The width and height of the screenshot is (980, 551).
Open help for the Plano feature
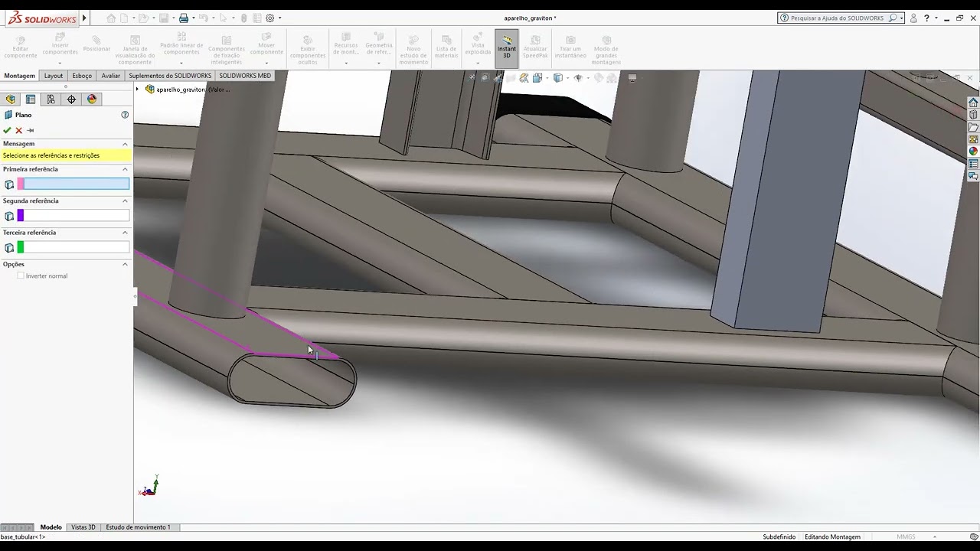coord(125,115)
